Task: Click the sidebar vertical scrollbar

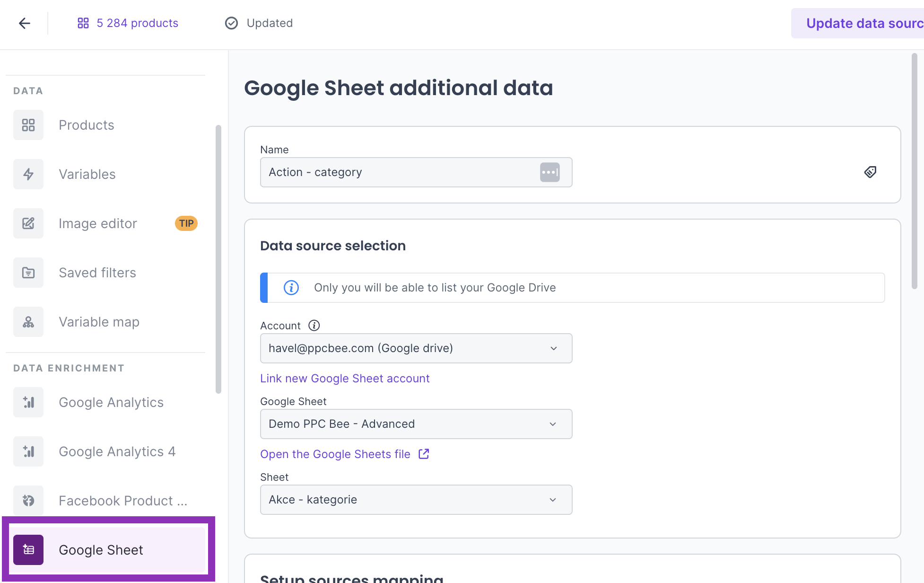Action: pyautogui.click(x=218, y=259)
